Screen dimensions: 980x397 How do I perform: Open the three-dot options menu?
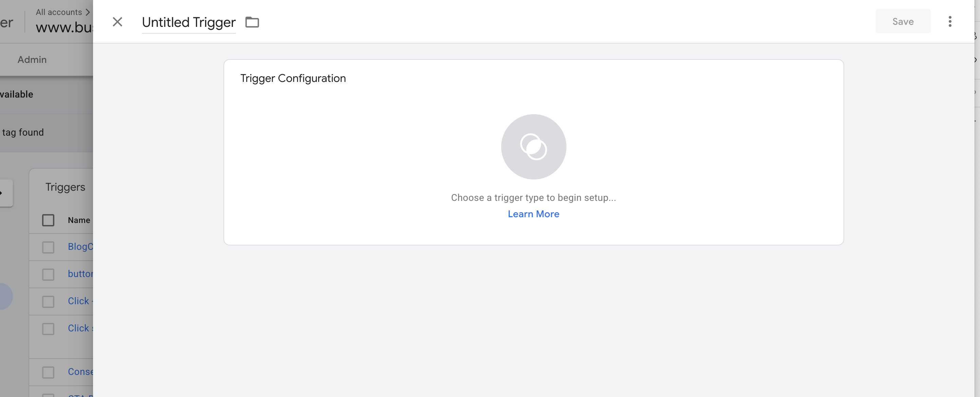pos(950,22)
